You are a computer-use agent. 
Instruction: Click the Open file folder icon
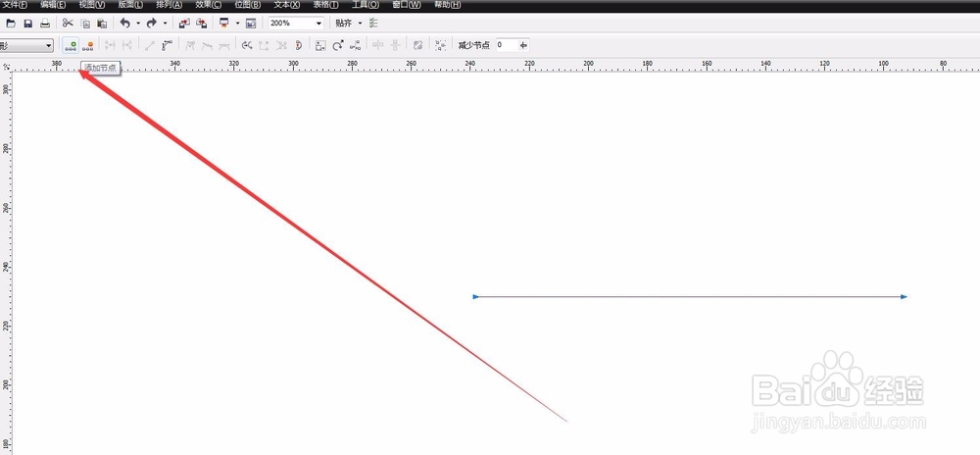[x=11, y=24]
